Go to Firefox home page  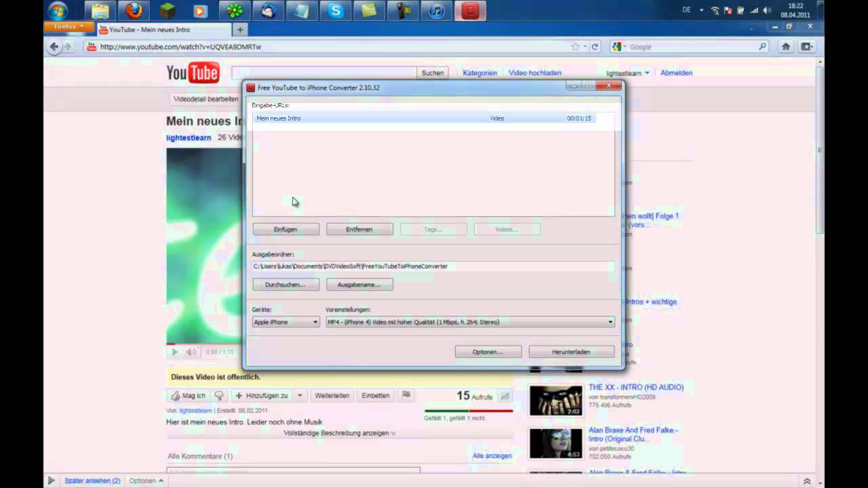tap(786, 47)
